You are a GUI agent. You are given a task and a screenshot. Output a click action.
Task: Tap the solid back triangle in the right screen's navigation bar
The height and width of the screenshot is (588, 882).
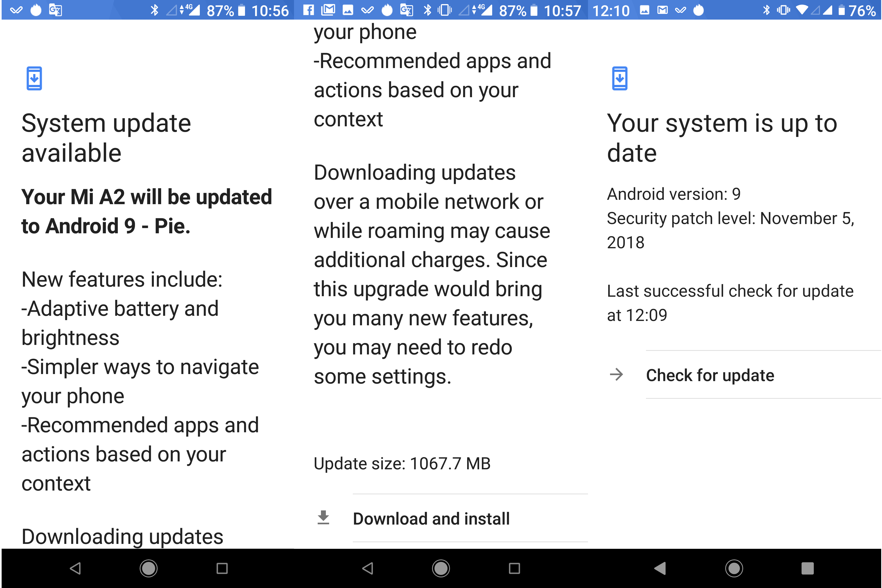point(660,568)
